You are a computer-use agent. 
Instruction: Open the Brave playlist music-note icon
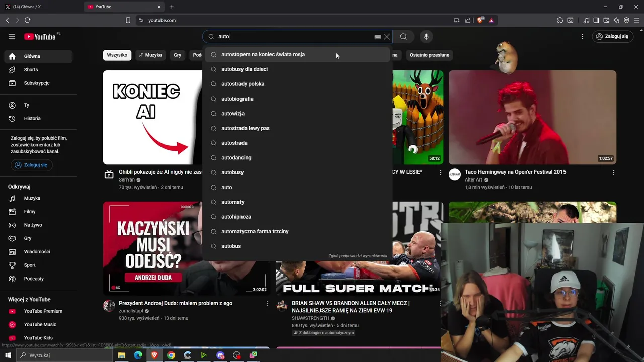(x=586, y=20)
